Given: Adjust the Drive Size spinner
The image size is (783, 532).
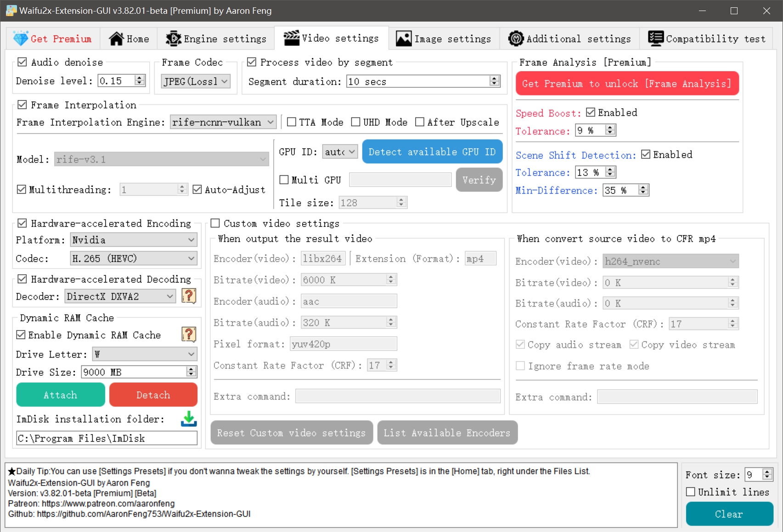Looking at the screenshot, I should click(x=139, y=372).
